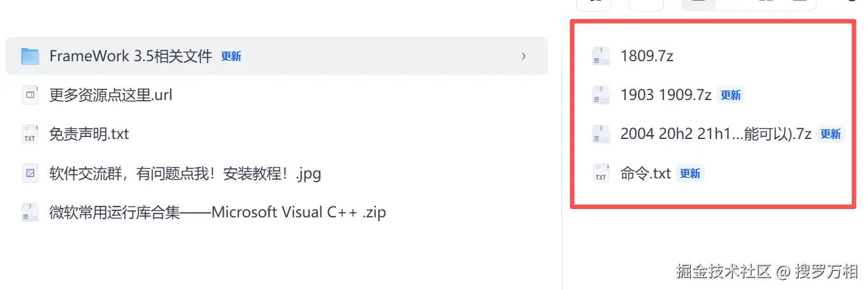The image size is (868, 290).
Task: Click the url shortcut file icon
Action: 30,96
